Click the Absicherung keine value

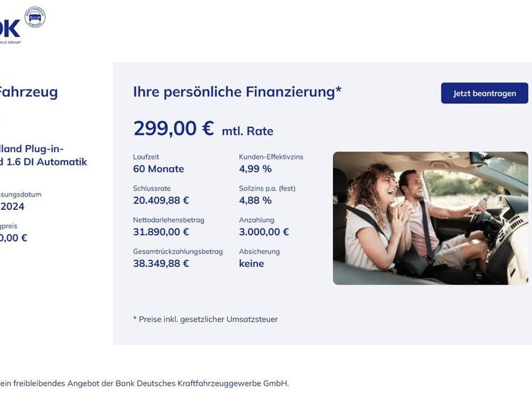point(251,263)
